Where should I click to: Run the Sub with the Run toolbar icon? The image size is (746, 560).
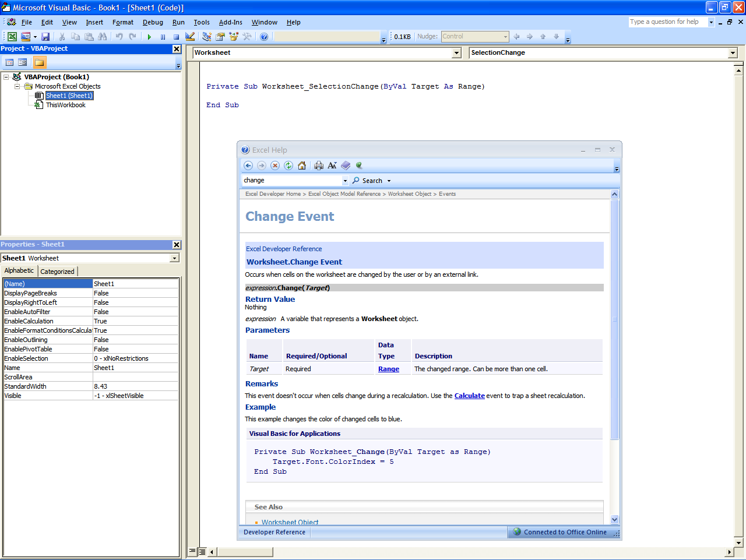coord(149,37)
